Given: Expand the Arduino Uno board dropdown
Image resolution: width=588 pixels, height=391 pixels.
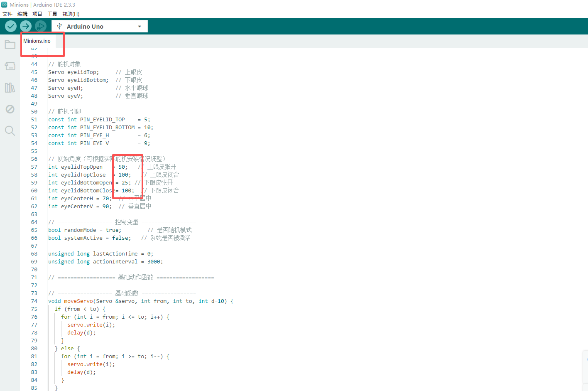Looking at the screenshot, I should coord(140,27).
